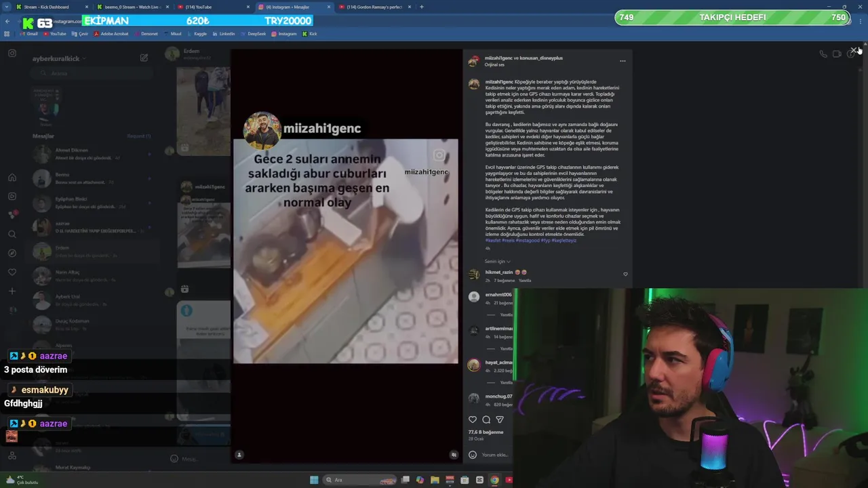Screen dimensions: 868x488
Task: Like the Instagram post with heart icon
Action: click(473, 420)
